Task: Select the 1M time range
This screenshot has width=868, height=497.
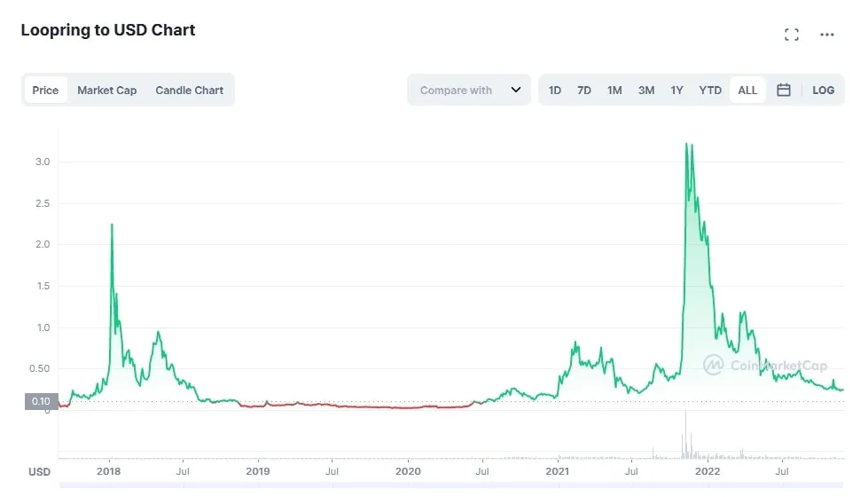Action: [614, 91]
